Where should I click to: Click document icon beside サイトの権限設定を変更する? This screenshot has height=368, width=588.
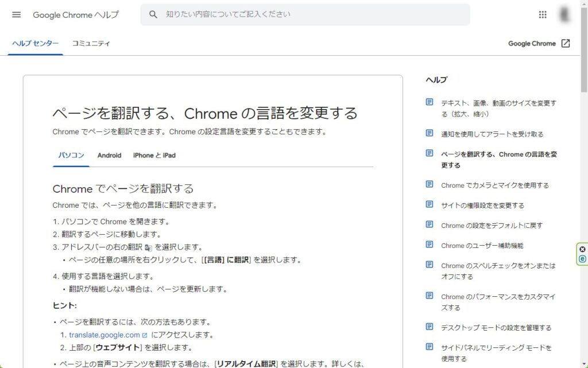(x=430, y=204)
